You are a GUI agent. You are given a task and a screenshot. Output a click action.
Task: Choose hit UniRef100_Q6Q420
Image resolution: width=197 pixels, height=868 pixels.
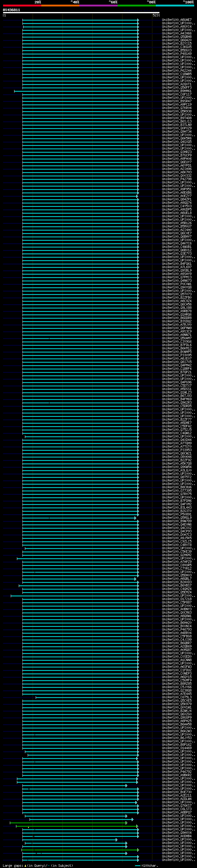click(x=177, y=40)
